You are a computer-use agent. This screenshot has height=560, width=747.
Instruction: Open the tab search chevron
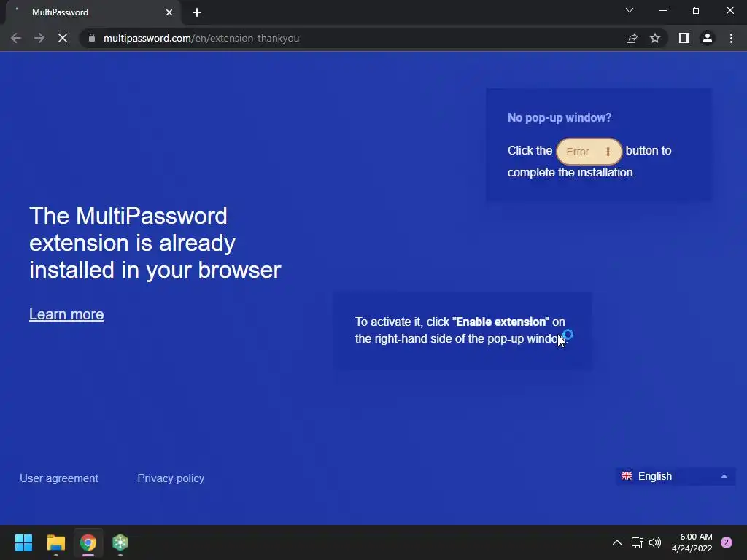[630, 10]
